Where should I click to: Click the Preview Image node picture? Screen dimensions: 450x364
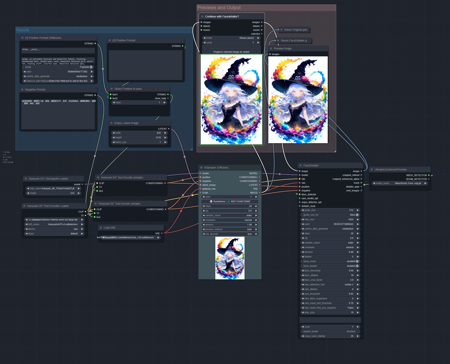click(298, 100)
